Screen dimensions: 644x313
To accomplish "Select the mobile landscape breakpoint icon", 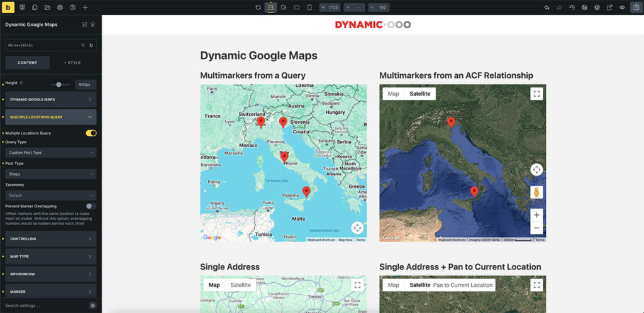I will pos(297,8).
